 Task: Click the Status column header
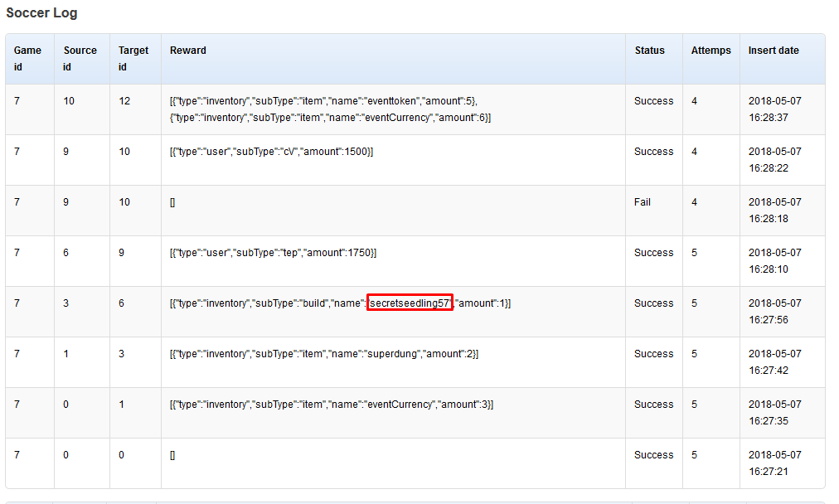pos(649,51)
